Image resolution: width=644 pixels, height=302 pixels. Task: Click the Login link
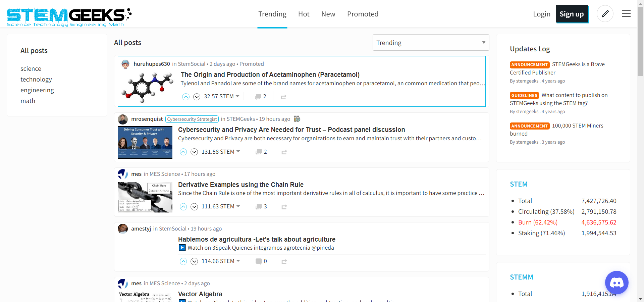click(x=542, y=14)
